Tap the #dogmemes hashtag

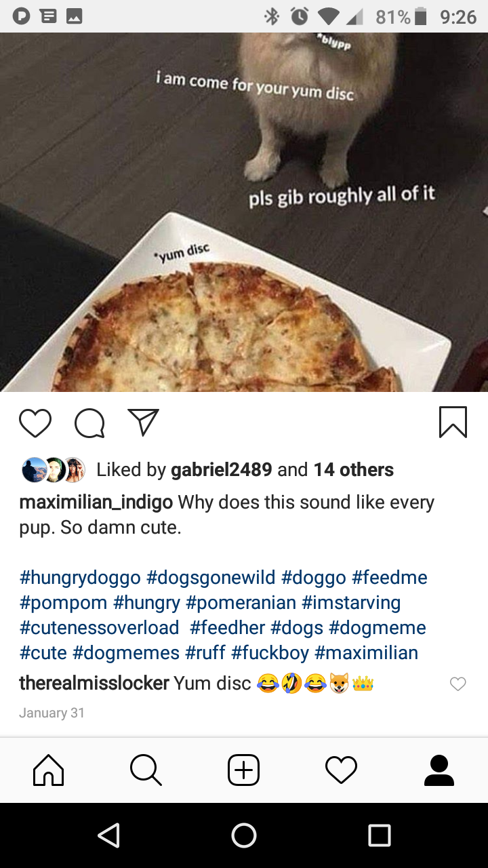126,653
